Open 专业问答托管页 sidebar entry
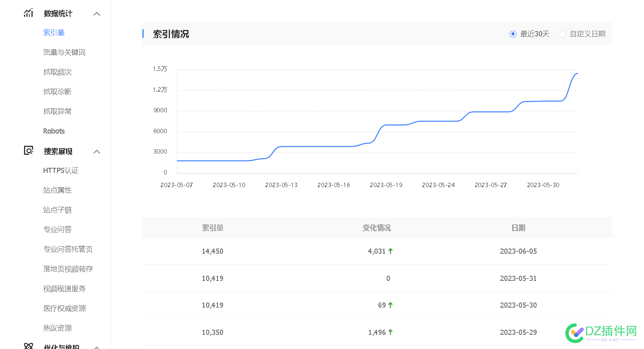Image resolution: width=644 pixels, height=349 pixels. coord(68,249)
